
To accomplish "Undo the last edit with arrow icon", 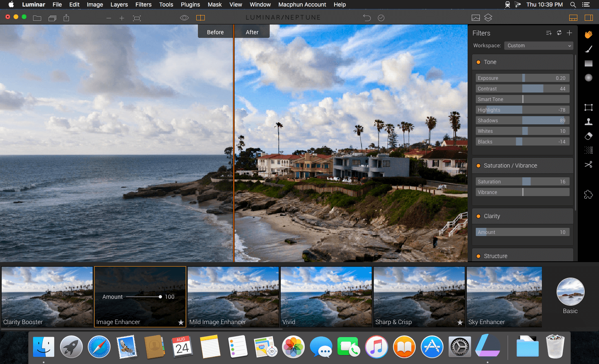I will click(367, 18).
